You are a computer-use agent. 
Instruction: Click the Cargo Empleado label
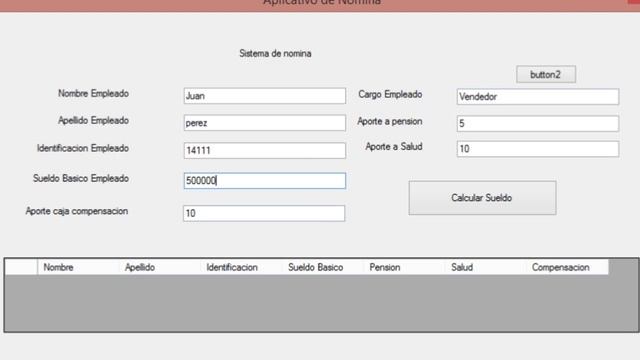(390, 94)
